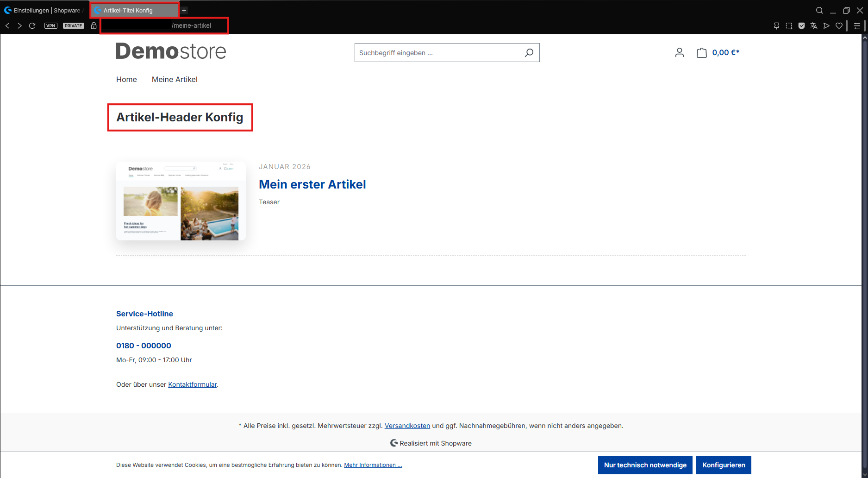This screenshot has width=868, height=478.
Task: Click the PRIVATE mode badge
Action: (x=74, y=26)
